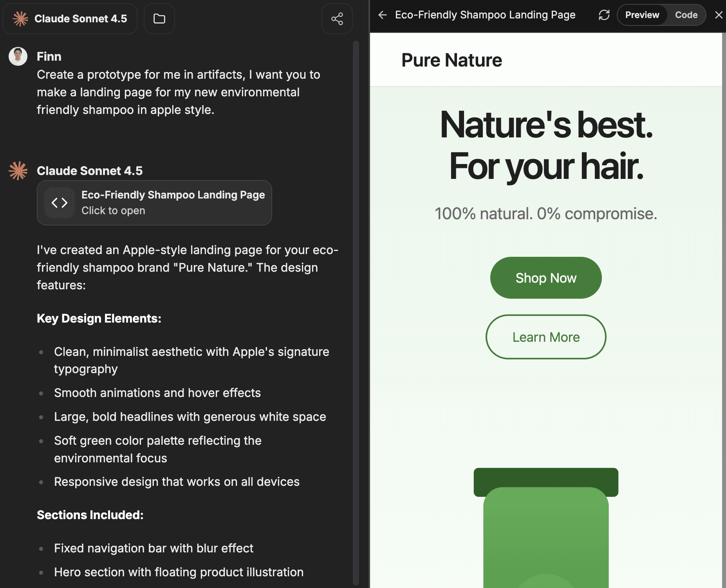Click "Fixed navigation bar with blur effect" bullet
Image resolution: width=726 pixels, height=588 pixels.
[154, 548]
